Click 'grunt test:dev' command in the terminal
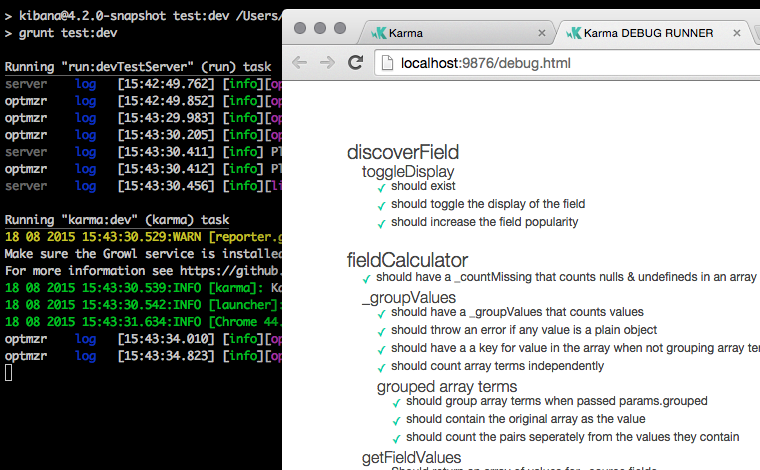This screenshot has height=470, width=760. click(x=68, y=33)
